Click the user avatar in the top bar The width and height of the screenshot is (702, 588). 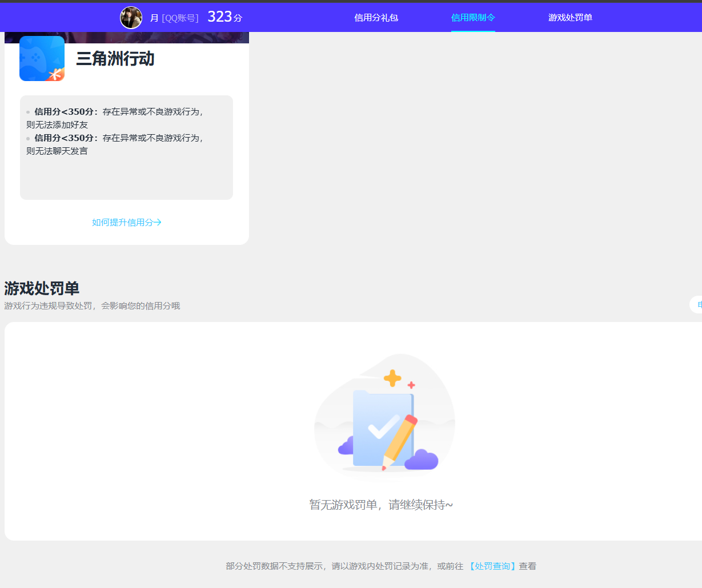click(x=131, y=17)
